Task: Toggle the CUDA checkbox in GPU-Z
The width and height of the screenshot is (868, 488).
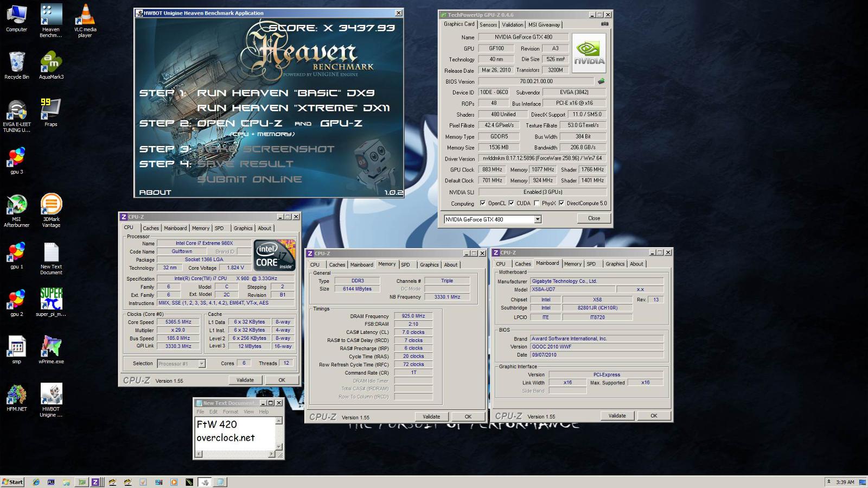Action: click(x=511, y=204)
